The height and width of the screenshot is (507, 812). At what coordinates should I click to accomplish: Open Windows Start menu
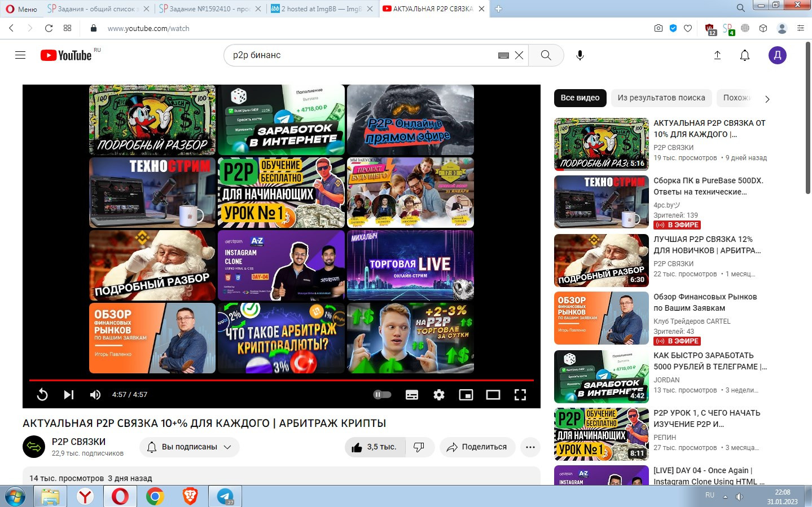click(16, 497)
